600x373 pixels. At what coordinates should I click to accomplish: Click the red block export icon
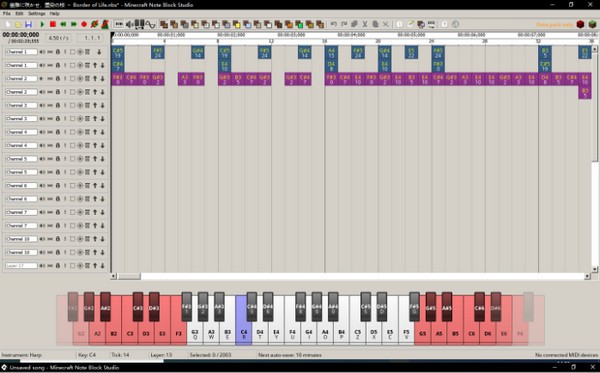coord(580,24)
